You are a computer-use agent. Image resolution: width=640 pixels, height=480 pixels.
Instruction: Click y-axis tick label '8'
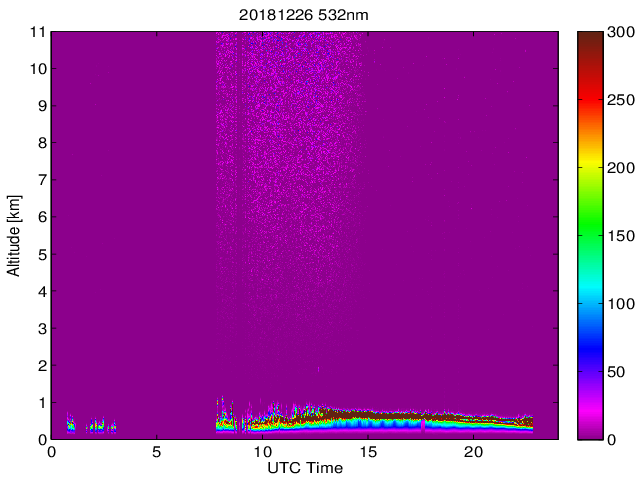[x=42, y=143]
